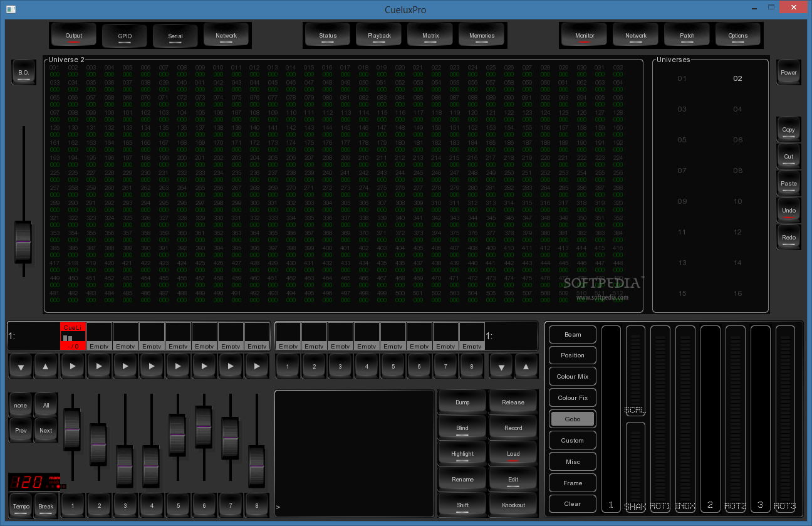
Task: Click the Paste button
Action: click(789, 184)
